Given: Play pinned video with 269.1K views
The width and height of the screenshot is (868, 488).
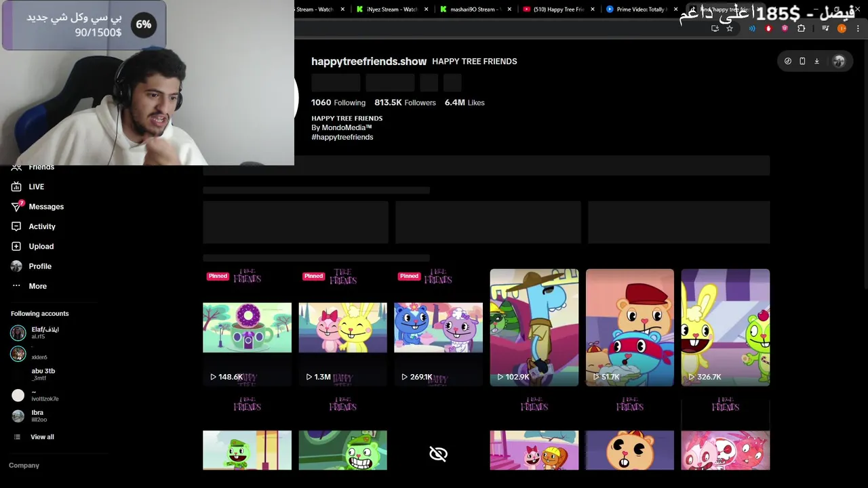Looking at the screenshot, I should 438,327.
